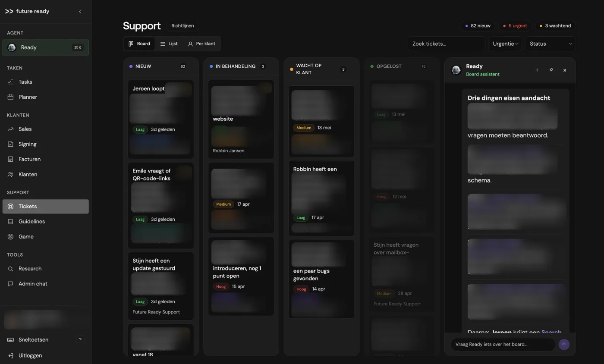Image resolution: width=604 pixels, height=364 pixels.
Task: Click the Sneltoetsen question mark badge
Action: pos(80,339)
